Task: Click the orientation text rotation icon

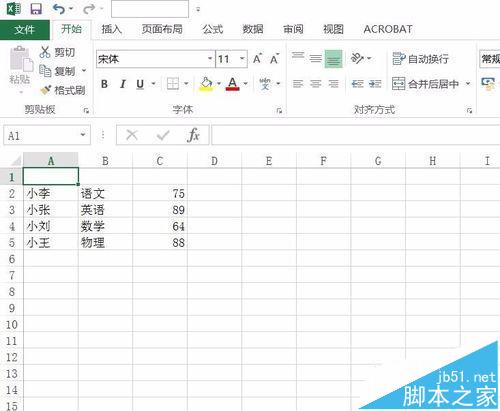Action: click(x=357, y=58)
